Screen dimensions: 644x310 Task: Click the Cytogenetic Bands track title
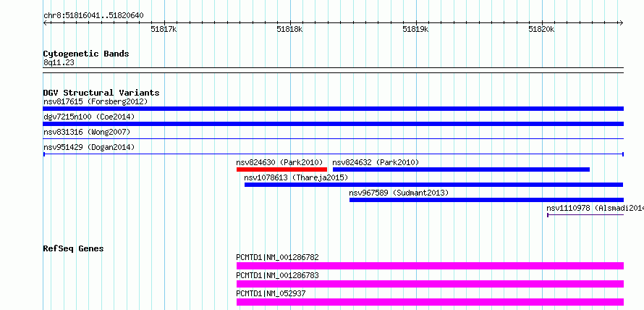coord(86,54)
